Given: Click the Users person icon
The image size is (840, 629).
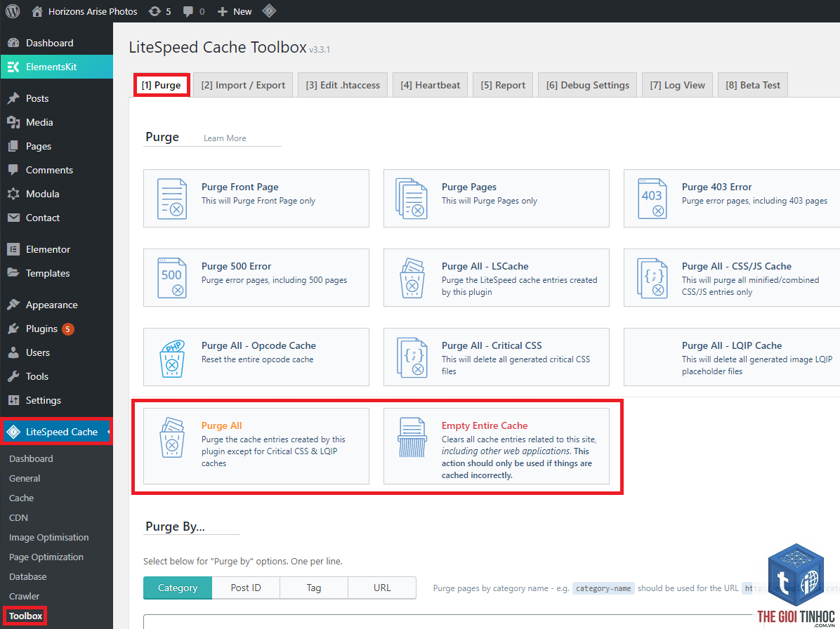Looking at the screenshot, I should (x=13, y=352).
